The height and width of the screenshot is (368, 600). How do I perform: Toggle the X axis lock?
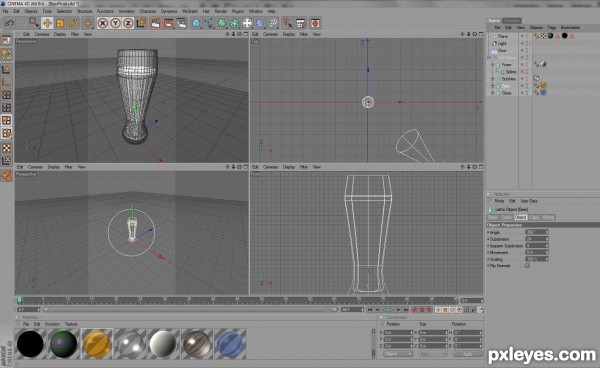coord(103,23)
